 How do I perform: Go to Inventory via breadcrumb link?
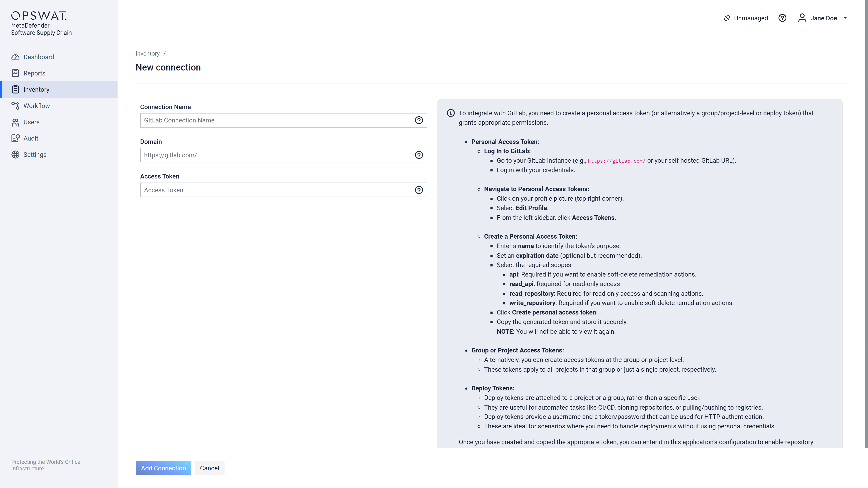147,54
